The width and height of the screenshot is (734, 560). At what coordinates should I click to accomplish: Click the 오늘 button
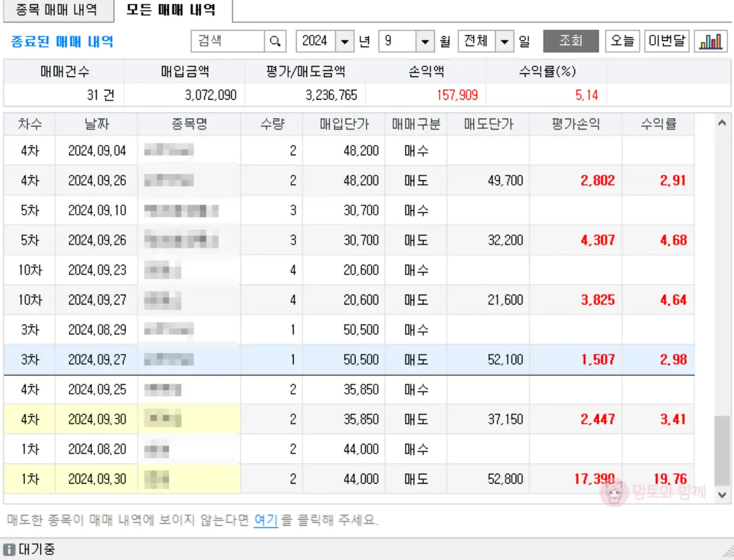(622, 41)
